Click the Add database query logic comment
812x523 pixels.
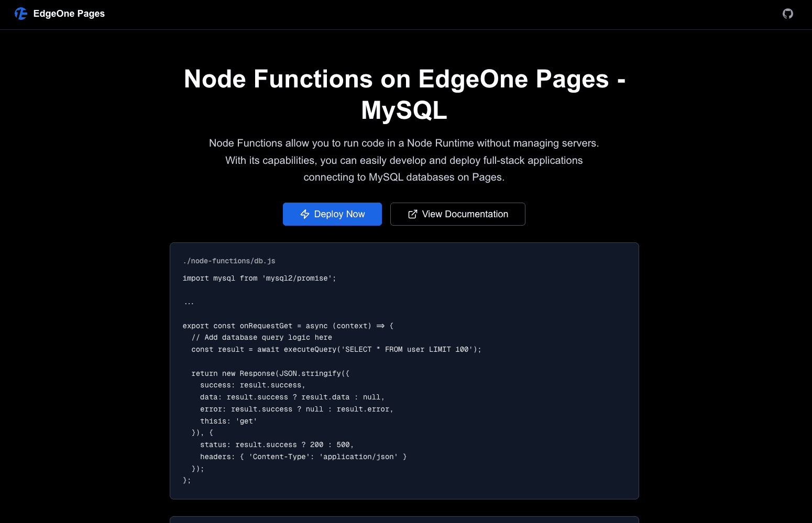tap(261, 338)
